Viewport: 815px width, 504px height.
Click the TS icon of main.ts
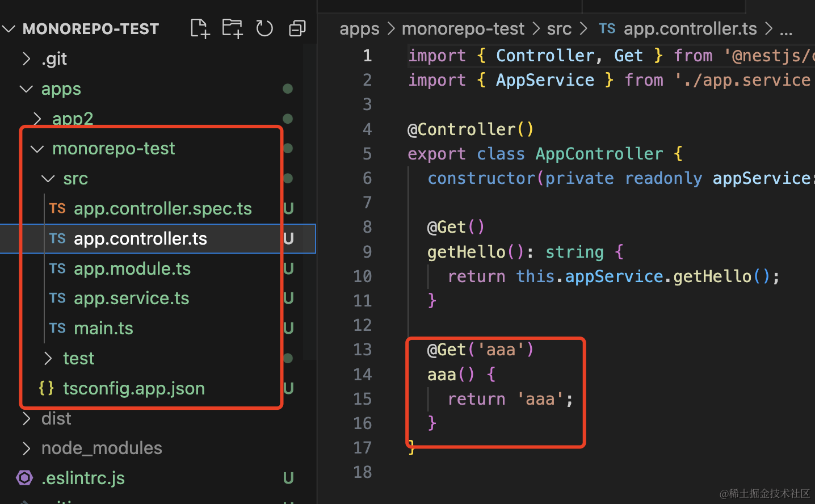57,328
